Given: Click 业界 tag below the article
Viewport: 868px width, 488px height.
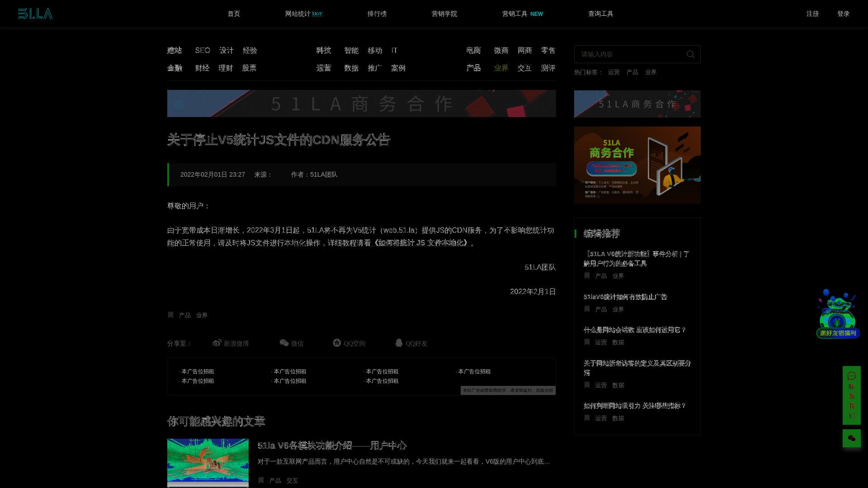Looking at the screenshot, I should pyautogui.click(x=202, y=315).
